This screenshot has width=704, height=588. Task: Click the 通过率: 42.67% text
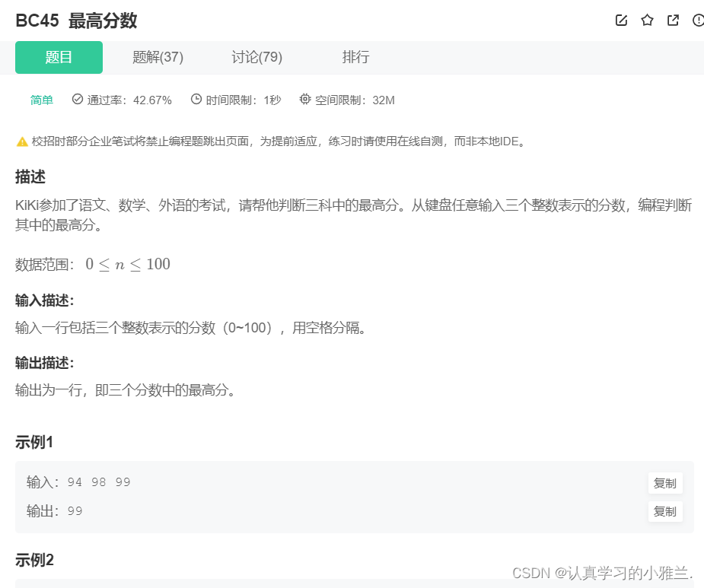pyautogui.click(x=129, y=100)
